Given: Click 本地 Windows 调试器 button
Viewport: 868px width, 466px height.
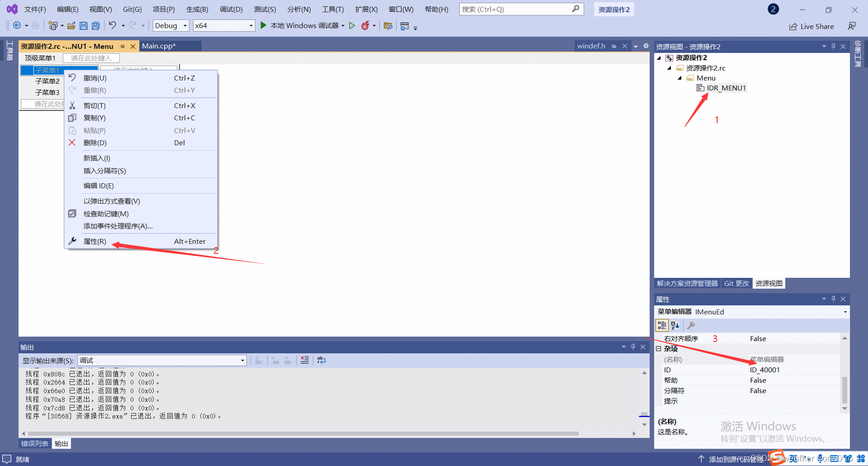Looking at the screenshot, I should coord(304,25).
